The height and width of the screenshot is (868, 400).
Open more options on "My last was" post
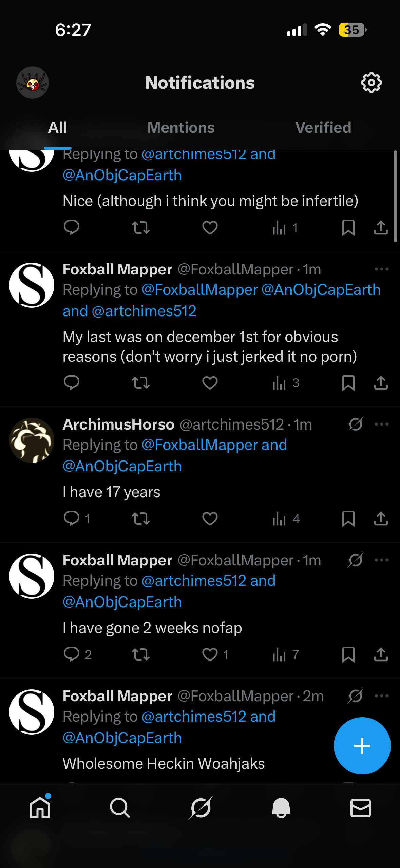tap(381, 269)
